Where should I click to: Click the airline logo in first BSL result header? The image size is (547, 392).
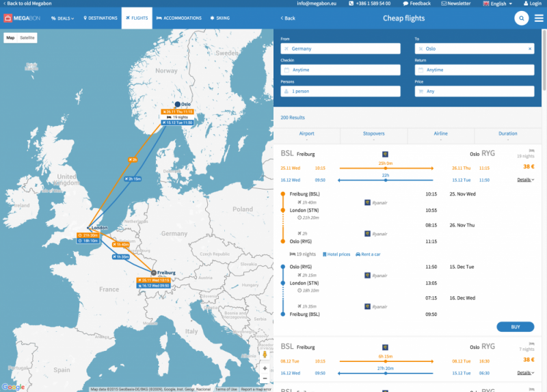click(385, 155)
